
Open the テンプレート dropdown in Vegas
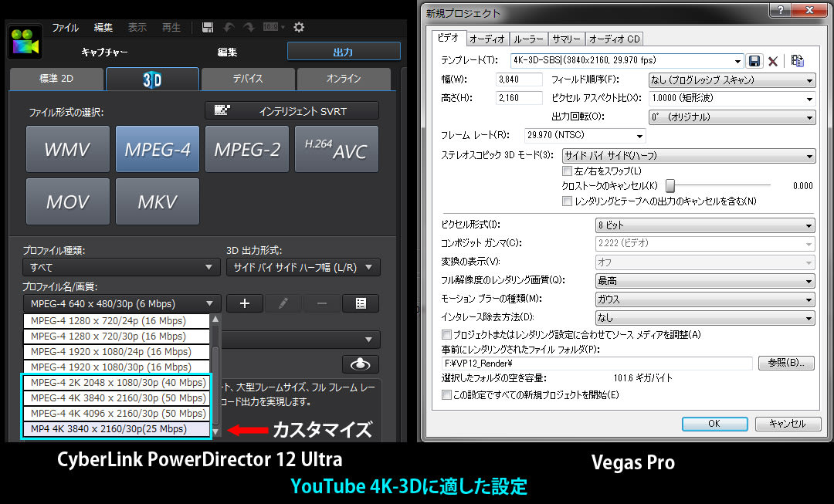pyautogui.click(x=626, y=61)
